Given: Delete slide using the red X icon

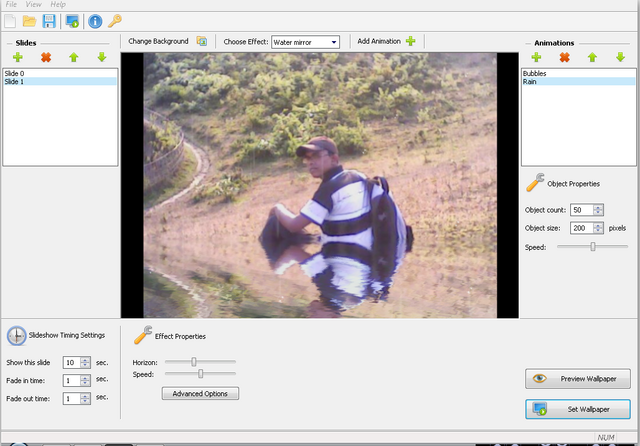Looking at the screenshot, I should coord(46,58).
